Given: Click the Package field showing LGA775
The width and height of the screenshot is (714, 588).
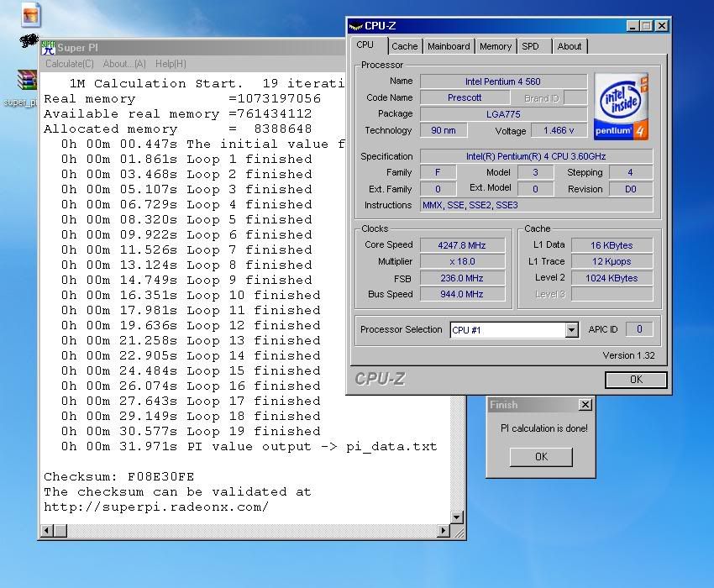Looking at the screenshot, I should (503, 114).
